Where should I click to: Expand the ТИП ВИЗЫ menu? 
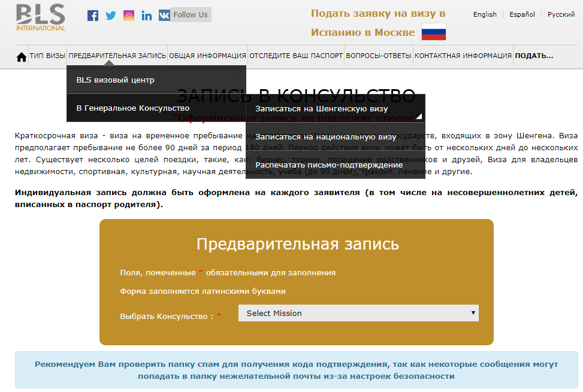tap(47, 56)
